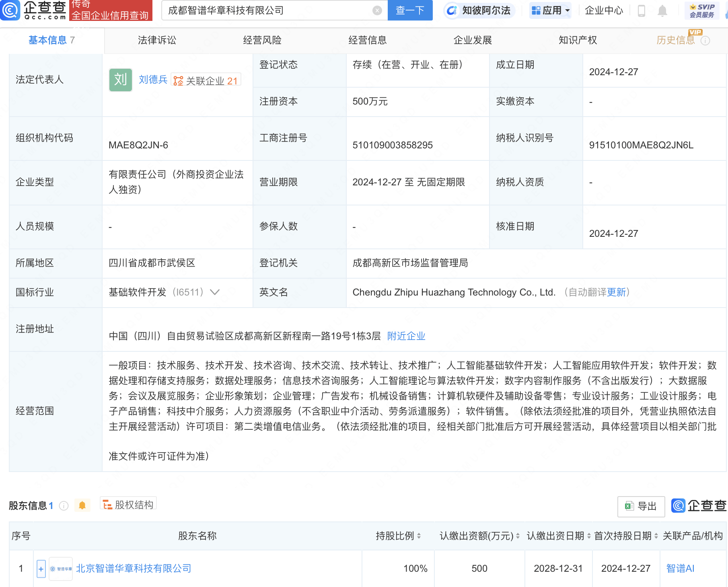This screenshot has height=587, width=728.
Task: Click the 2028-12-31 subscription date cell
Action: [558, 569]
